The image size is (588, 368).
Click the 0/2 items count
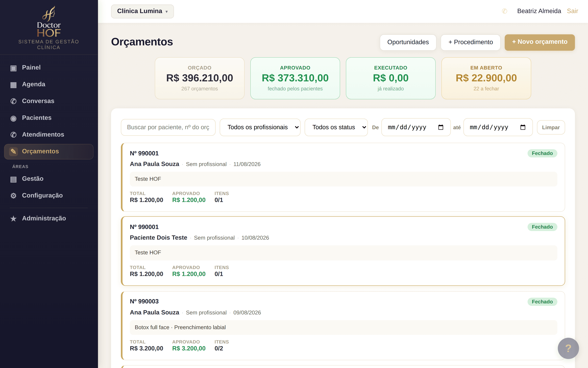219,349
